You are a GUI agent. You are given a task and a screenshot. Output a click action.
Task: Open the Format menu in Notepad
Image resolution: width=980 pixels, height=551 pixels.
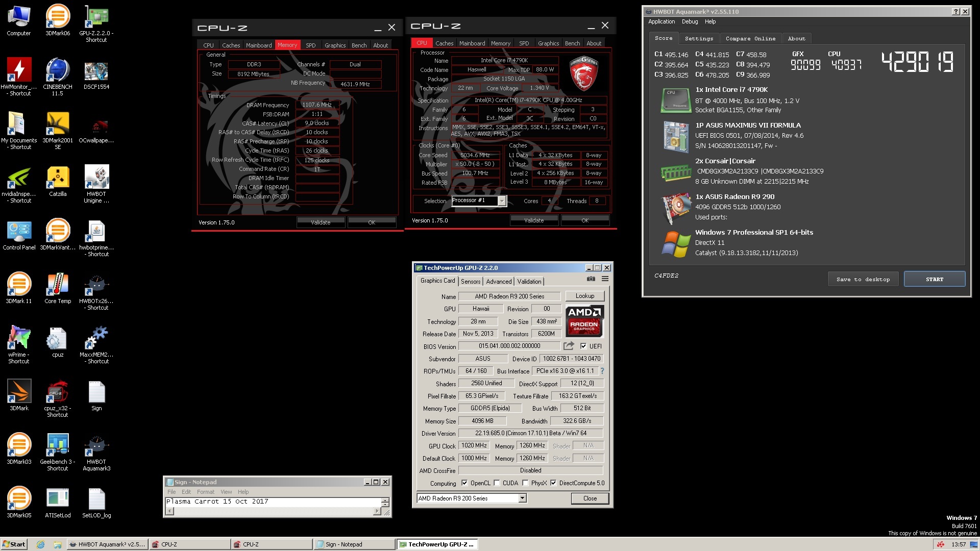(206, 492)
